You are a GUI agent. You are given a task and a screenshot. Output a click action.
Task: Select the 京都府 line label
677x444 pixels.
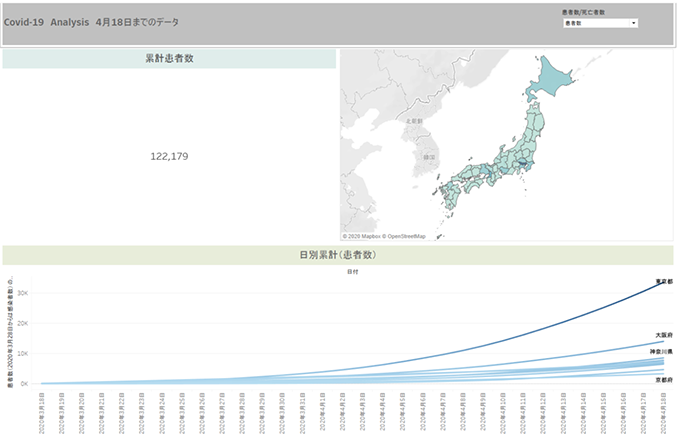pyautogui.click(x=664, y=380)
